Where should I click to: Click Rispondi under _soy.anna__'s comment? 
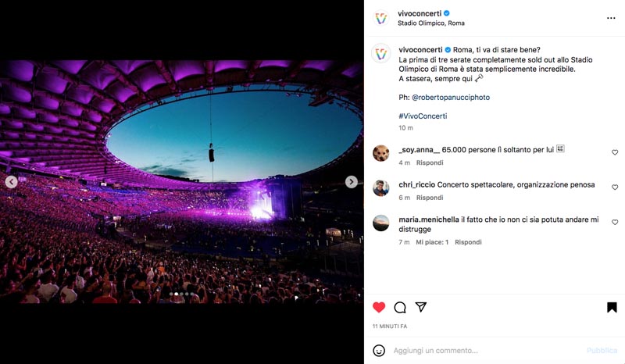coord(430,162)
